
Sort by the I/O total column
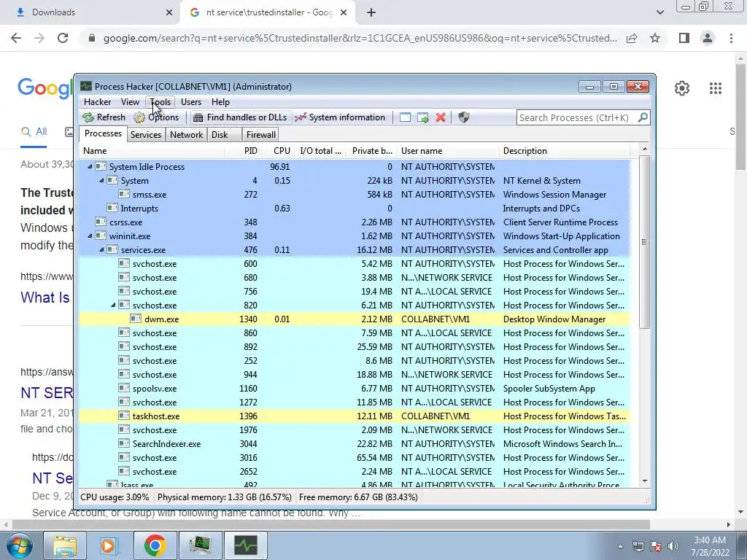click(x=320, y=151)
